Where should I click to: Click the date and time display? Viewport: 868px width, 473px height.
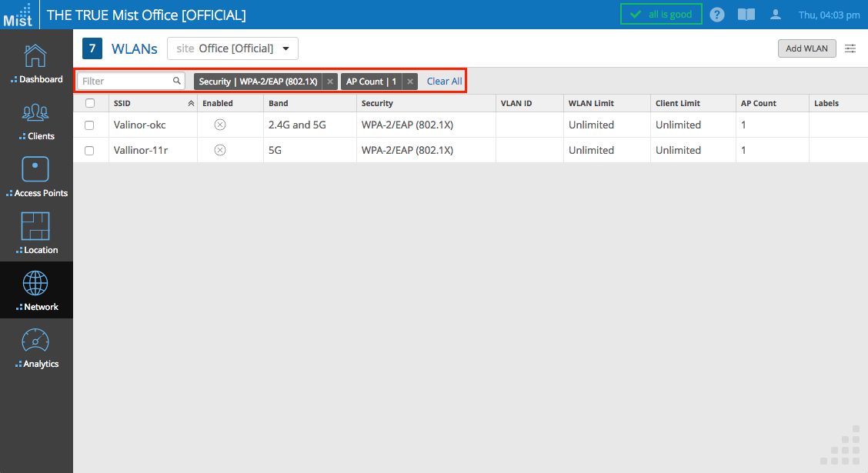[829, 15]
